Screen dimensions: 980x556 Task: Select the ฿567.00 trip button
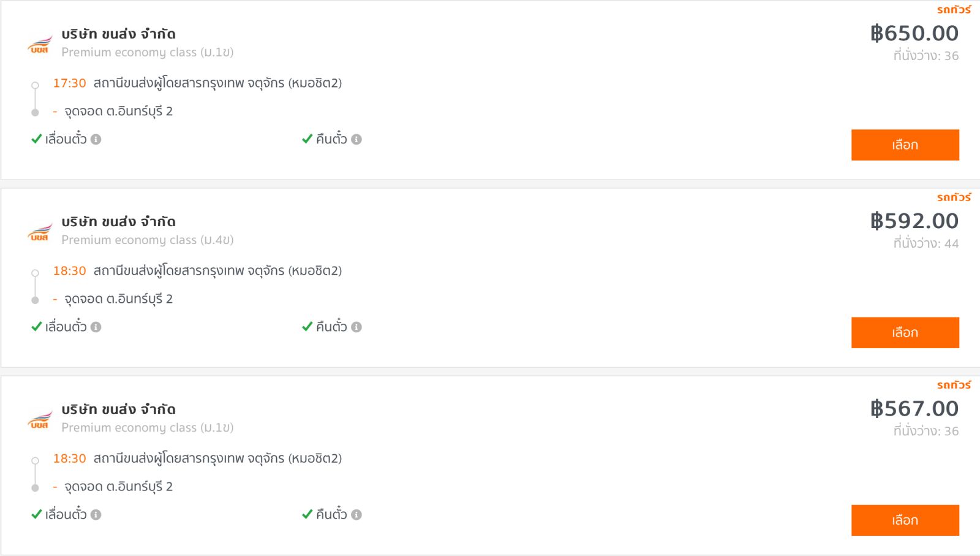click(x=905, y=520)
